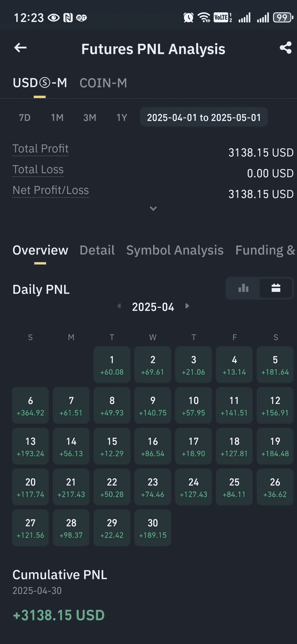
Task: Open the Symbol Analysis tab
Action: click(x=175, y=250)
